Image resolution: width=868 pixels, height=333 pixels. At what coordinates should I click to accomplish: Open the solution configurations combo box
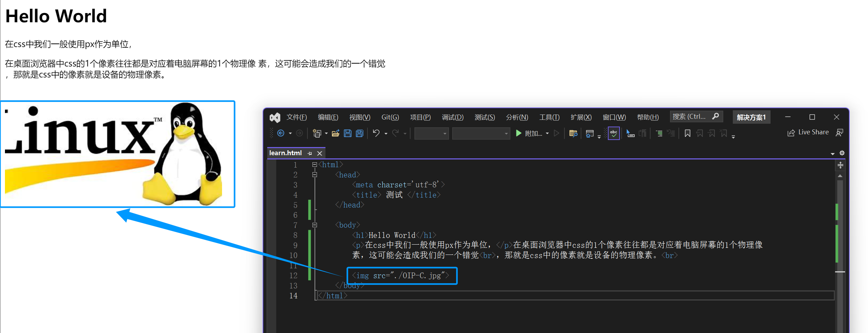431,133
